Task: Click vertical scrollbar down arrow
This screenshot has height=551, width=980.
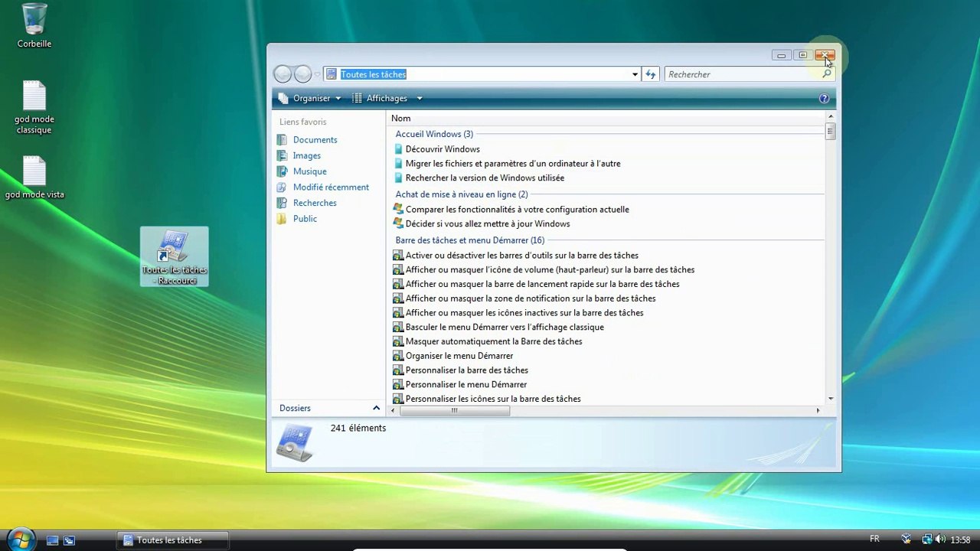Action: pyautogui.click(x=831, y=399)
